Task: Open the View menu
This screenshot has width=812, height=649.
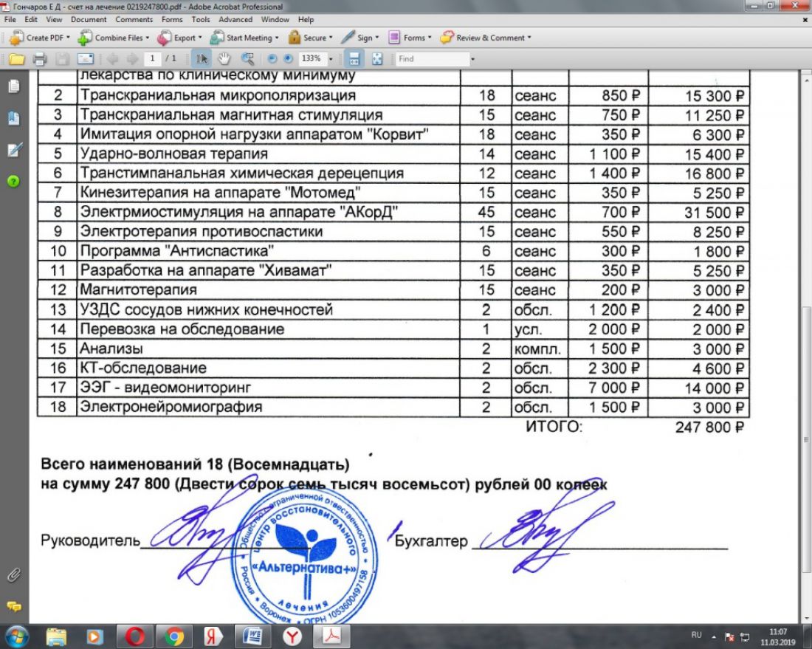Action: 54,20
